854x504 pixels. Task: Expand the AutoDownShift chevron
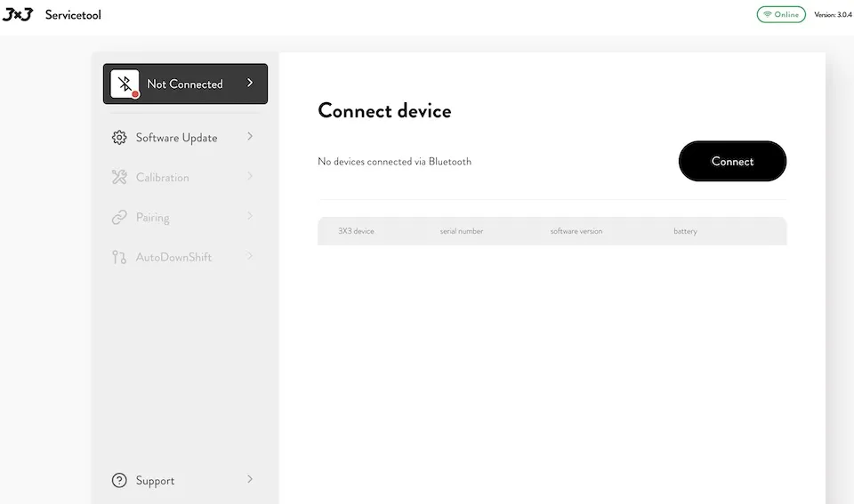point(250,256)
